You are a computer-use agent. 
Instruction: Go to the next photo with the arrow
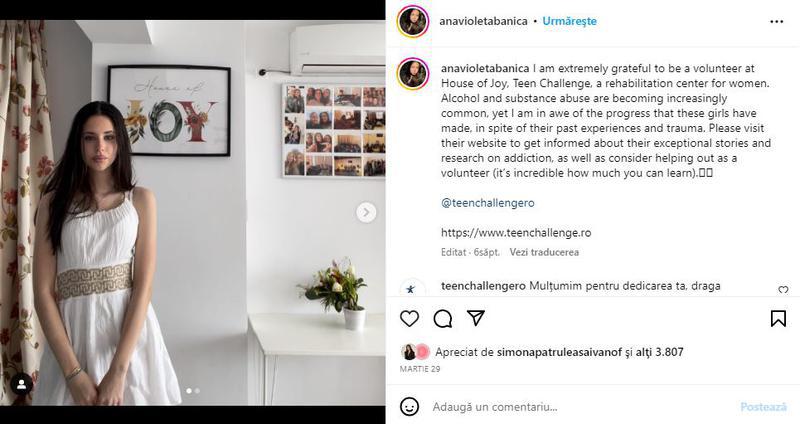[x=366, y=212]
